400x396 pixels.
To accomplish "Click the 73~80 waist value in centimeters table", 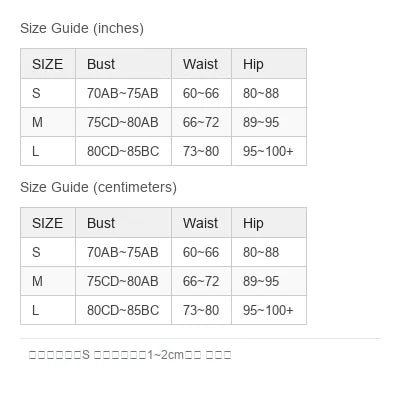I will [x=201, y=310].
